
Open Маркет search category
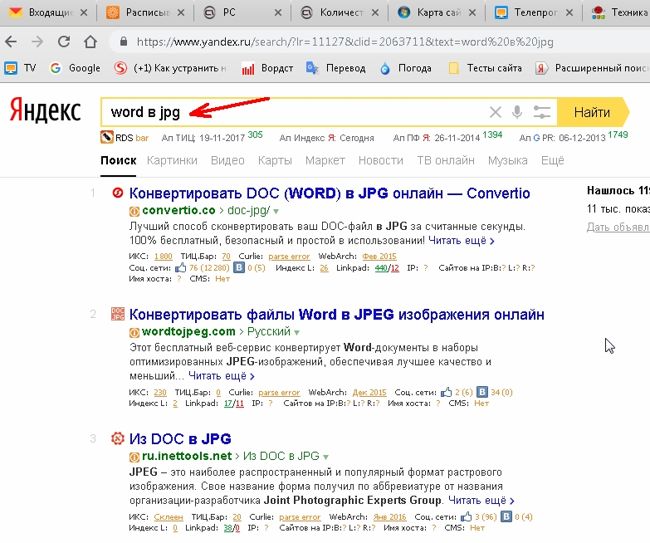pos(325,160)
